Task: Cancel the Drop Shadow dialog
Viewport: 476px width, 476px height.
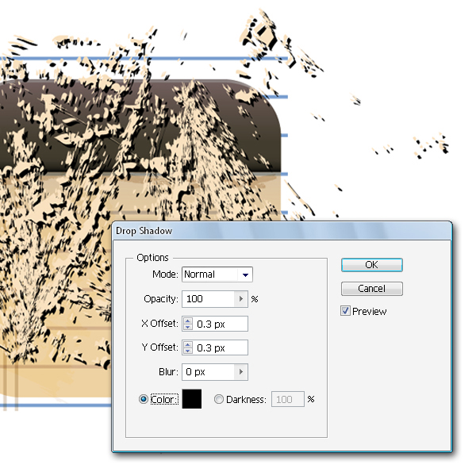Action: pos(371,289)
